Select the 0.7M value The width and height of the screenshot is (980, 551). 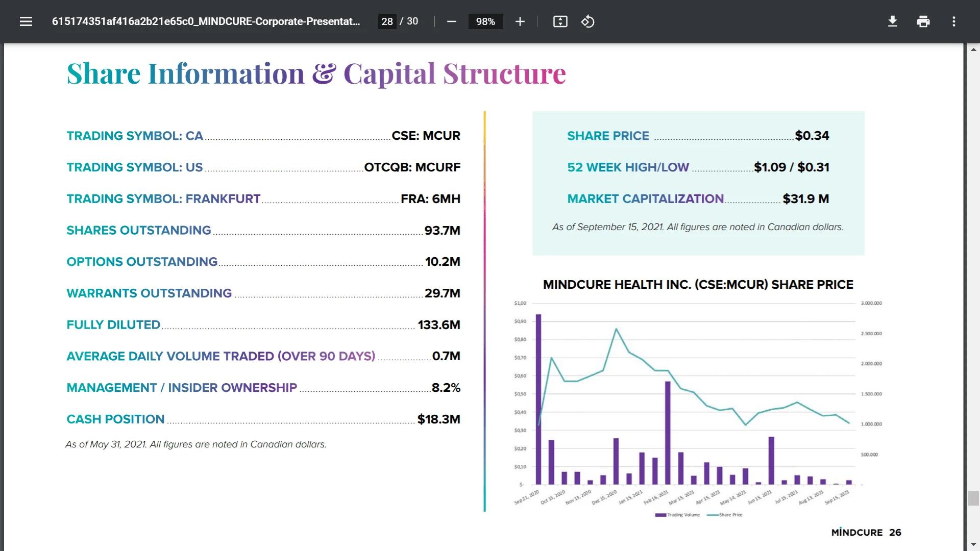click(x=446, y=356)
